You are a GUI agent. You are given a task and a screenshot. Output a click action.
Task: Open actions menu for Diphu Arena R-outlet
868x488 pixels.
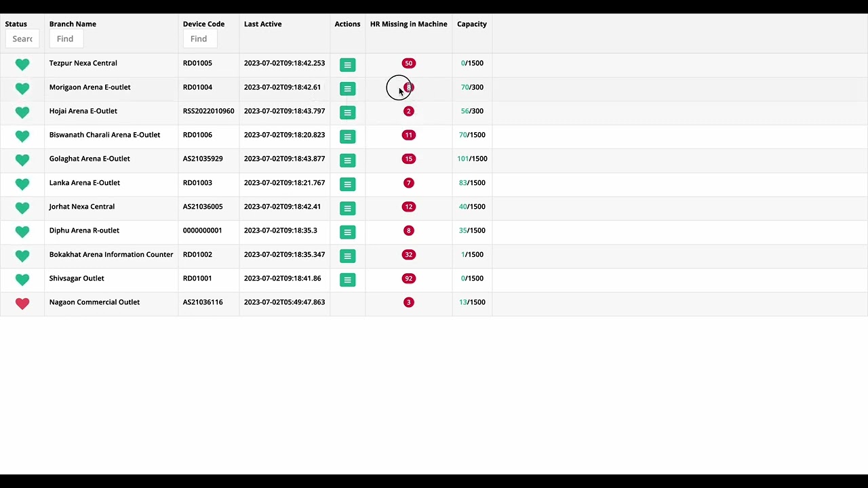pyautogui.click(x=347, y=232)
